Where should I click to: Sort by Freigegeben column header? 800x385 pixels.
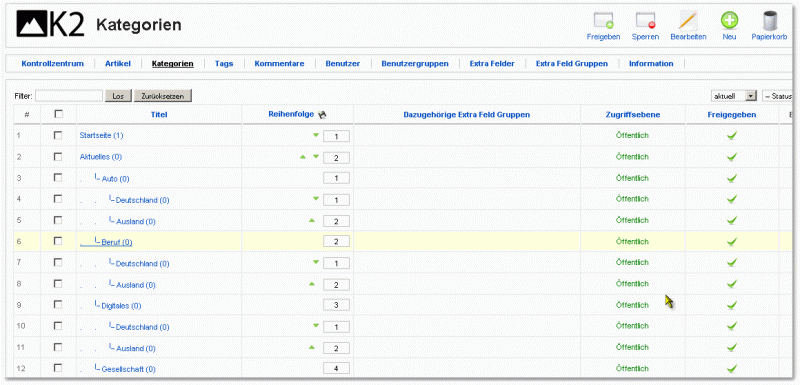point(732,115)
